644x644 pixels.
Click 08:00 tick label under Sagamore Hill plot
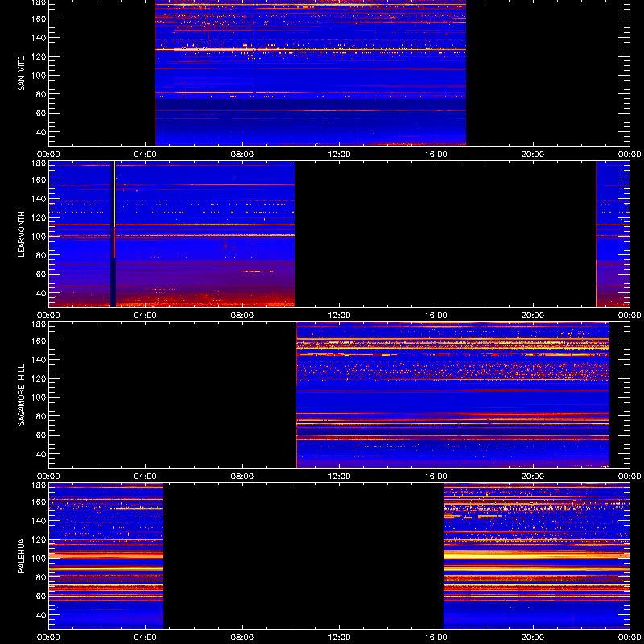pos(242,477)
